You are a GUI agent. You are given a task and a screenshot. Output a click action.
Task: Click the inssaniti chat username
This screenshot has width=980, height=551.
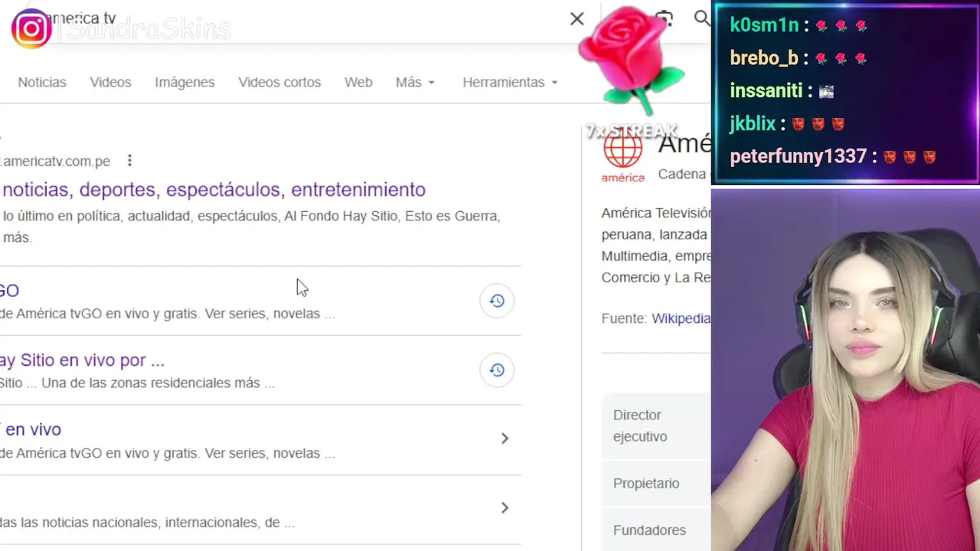(766, 91)
